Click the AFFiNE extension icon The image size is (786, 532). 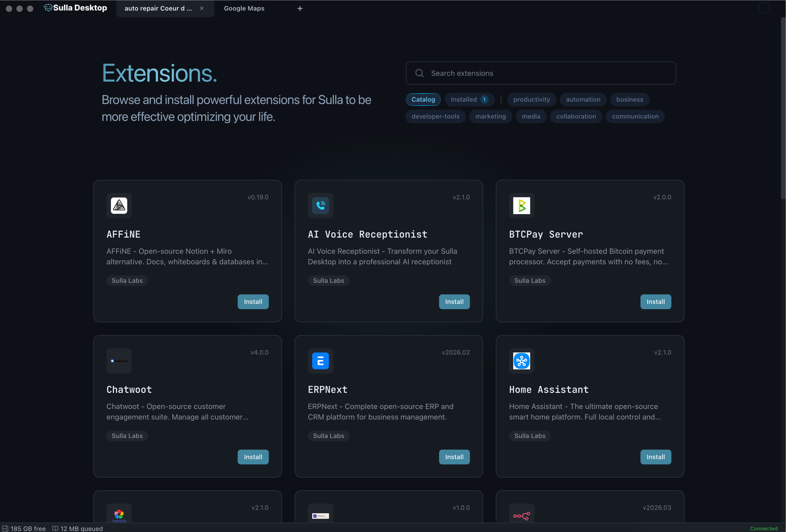pyautogui.click(x=119, y=205)
